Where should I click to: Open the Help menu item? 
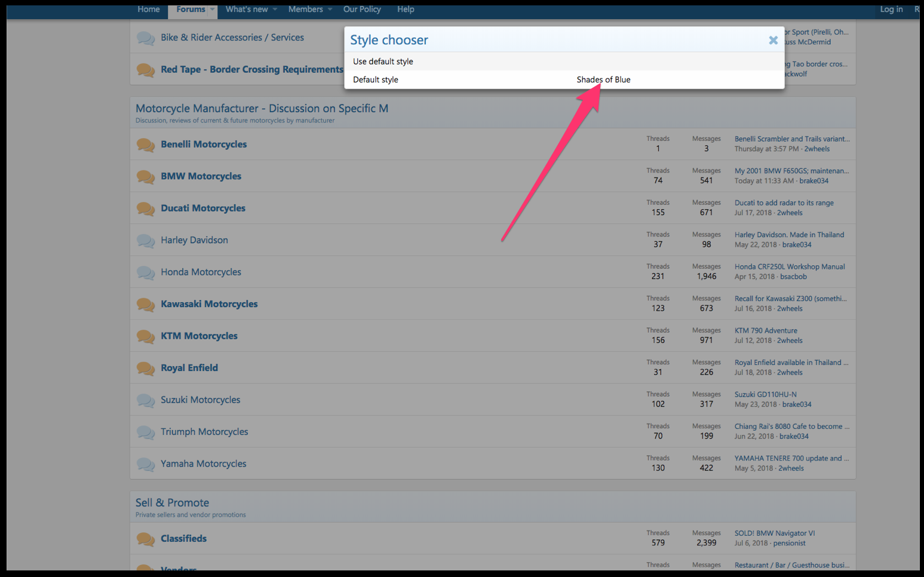(x=406, y=10)
